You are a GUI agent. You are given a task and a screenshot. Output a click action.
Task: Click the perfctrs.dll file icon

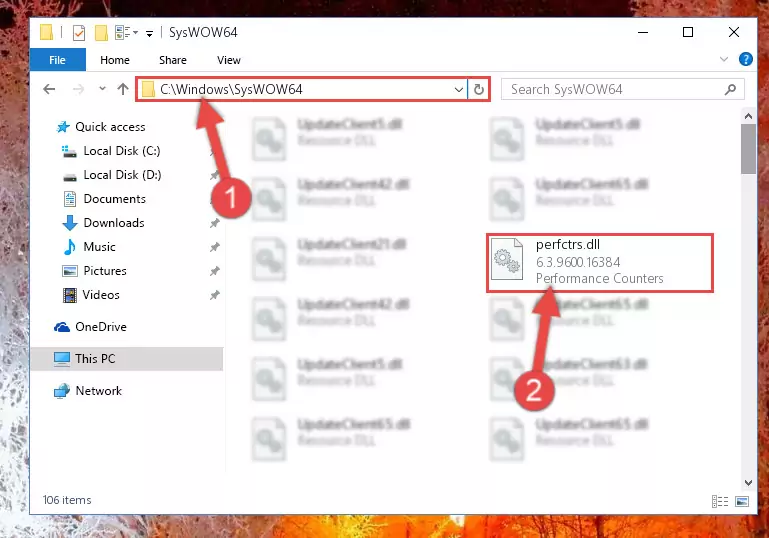(x=507, y=258)
